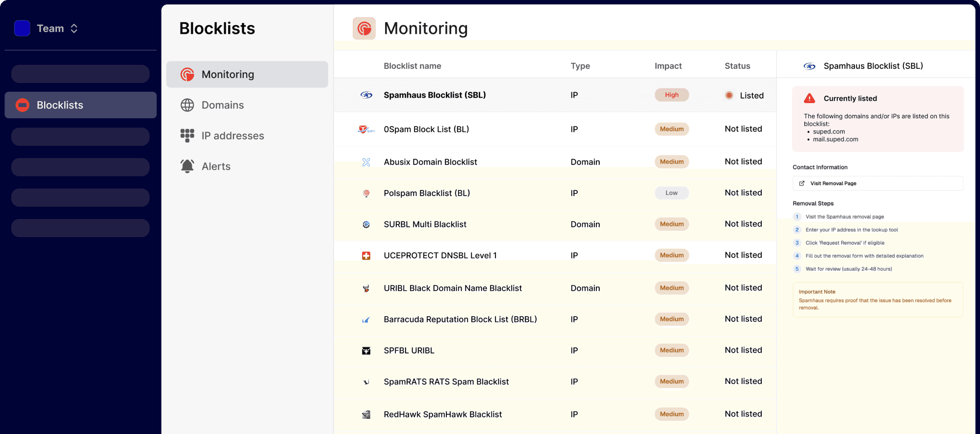The image size is (980, 434).
Task: Open the Team switcher chevron
Action: (x=74, y=28)
